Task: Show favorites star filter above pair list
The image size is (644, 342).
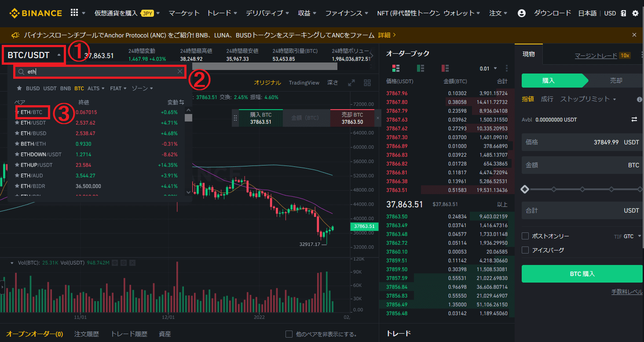Action: coord(19,88)
